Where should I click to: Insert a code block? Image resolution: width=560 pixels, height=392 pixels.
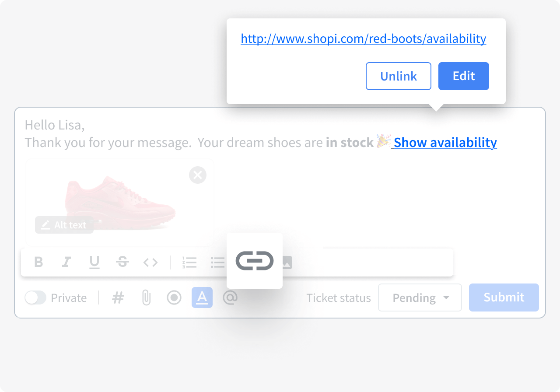coord(150,262)
